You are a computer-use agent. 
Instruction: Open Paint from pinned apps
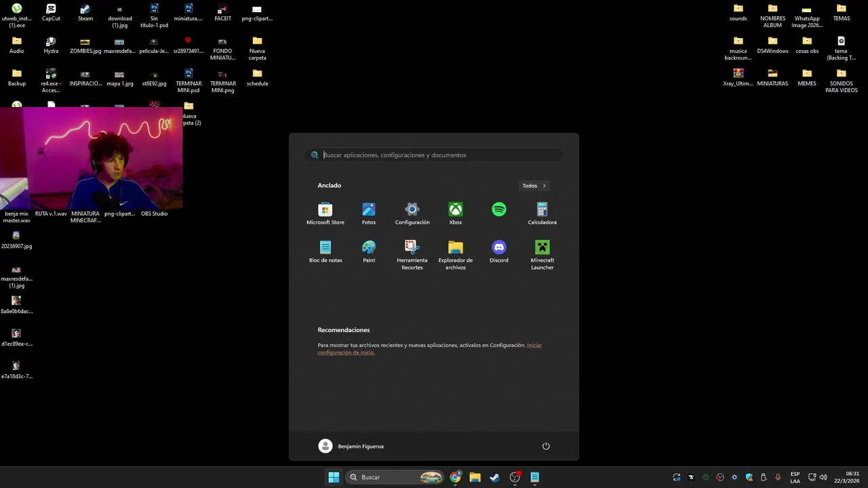pyautogui.click(x=369, y=251)
